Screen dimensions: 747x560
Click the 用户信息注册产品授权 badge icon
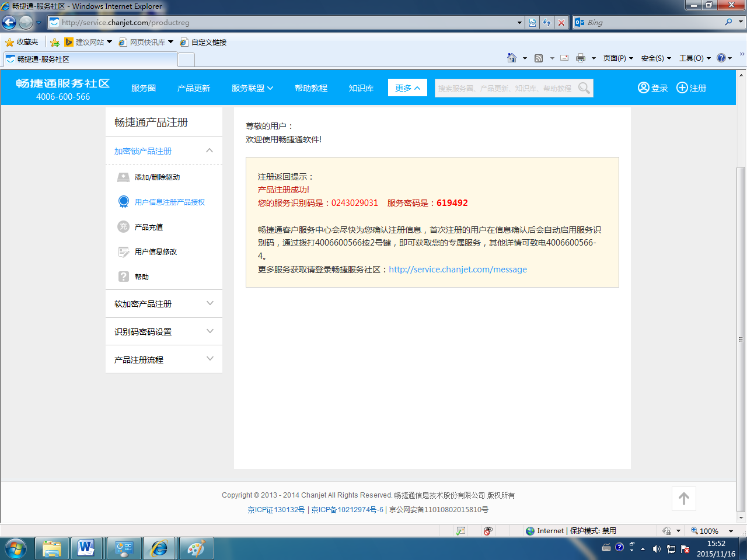click(124, 202)
